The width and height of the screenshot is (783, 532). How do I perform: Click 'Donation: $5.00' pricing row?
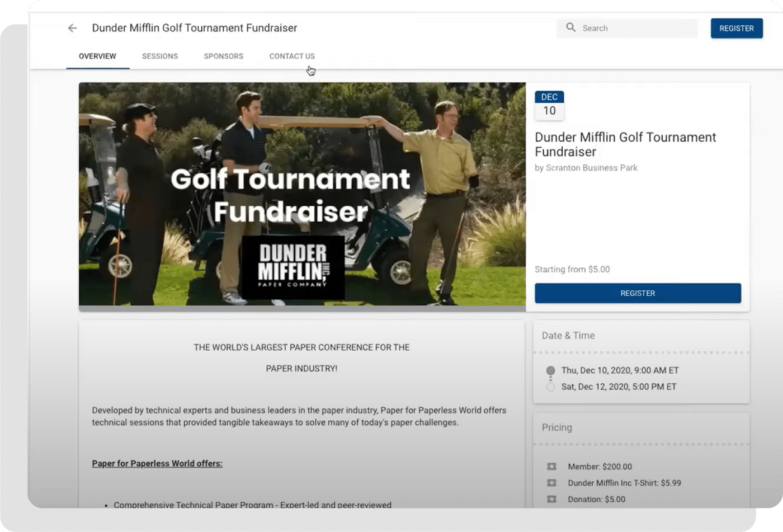pyautogui.click(x=596, y=499)
